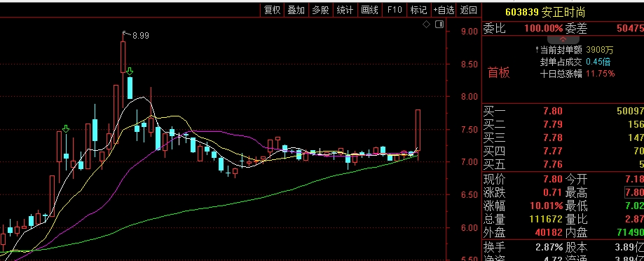This screenshot has width=644, height=261.
Task: Click the small icon beside 当前封单额
Action: pyautogui.click(x=537, y=50)
